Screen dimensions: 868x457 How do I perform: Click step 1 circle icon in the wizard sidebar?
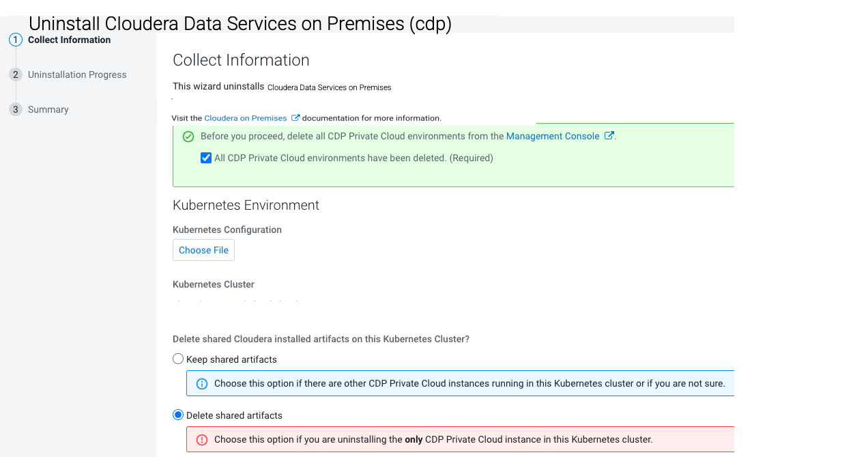[16, 40]
